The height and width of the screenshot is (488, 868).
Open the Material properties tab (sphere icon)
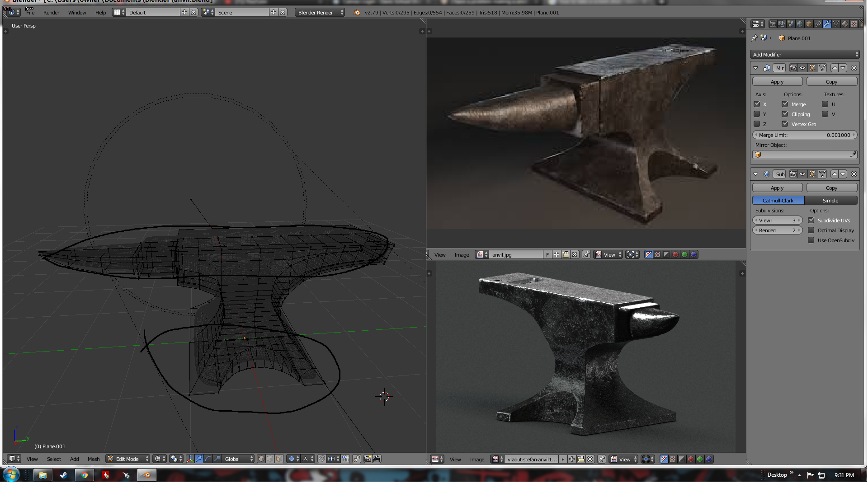click(x=844, y=24)
